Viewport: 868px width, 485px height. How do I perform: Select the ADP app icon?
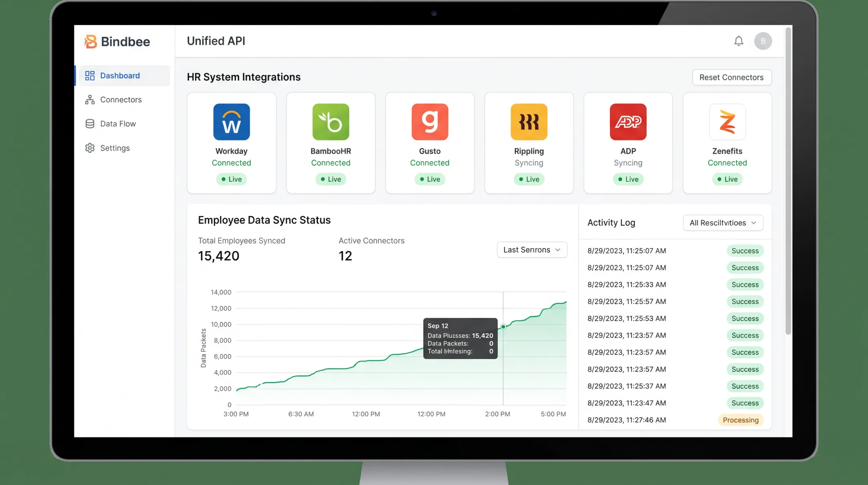[x=628, y=122]
